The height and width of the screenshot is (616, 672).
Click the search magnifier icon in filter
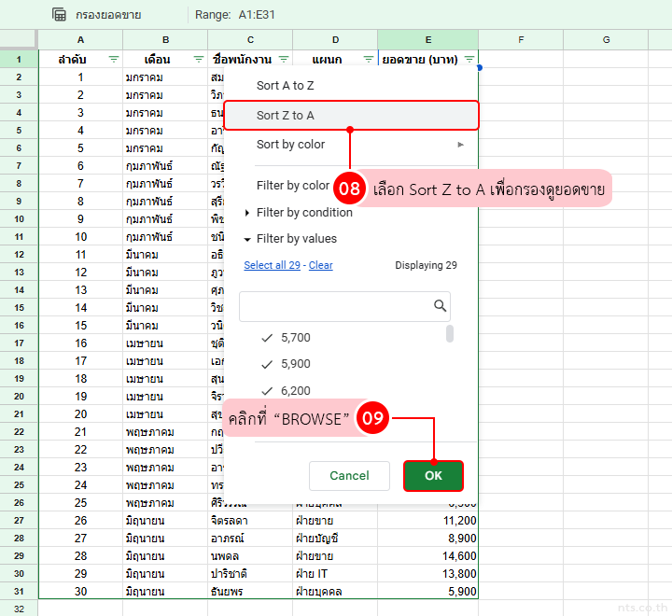pyautogui.click(x=440, y=306)
